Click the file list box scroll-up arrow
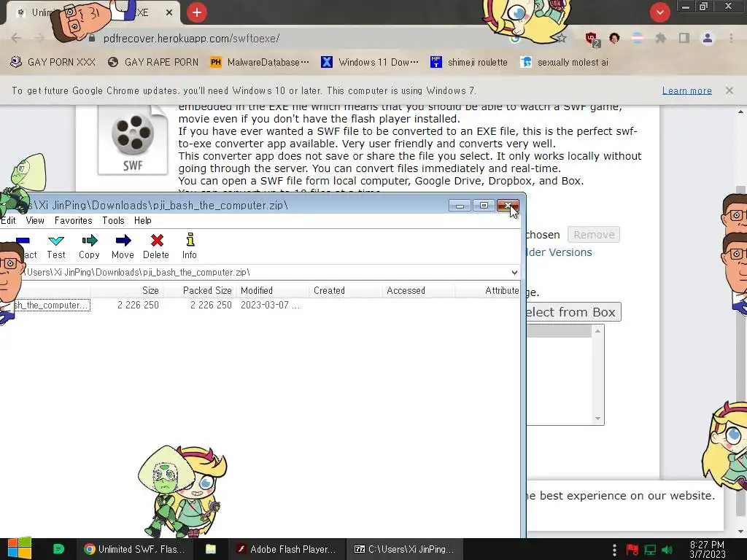The height and width of the screenshot is (560, 747). point(598,331)
